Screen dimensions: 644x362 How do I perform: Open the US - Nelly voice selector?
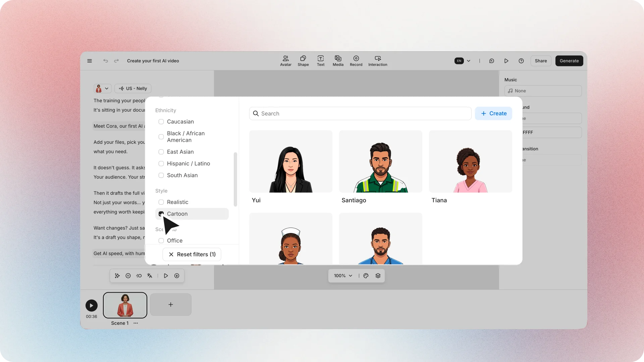(x=133, y=88)
